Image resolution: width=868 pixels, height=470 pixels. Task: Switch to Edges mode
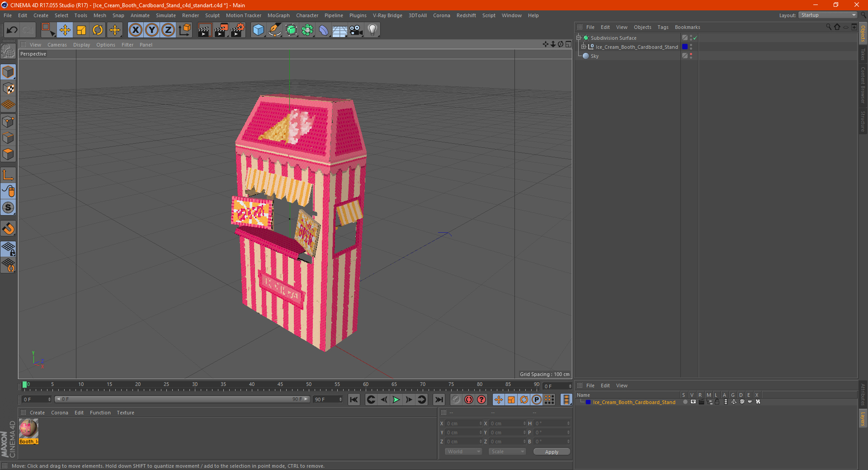[x=8, y=138]
